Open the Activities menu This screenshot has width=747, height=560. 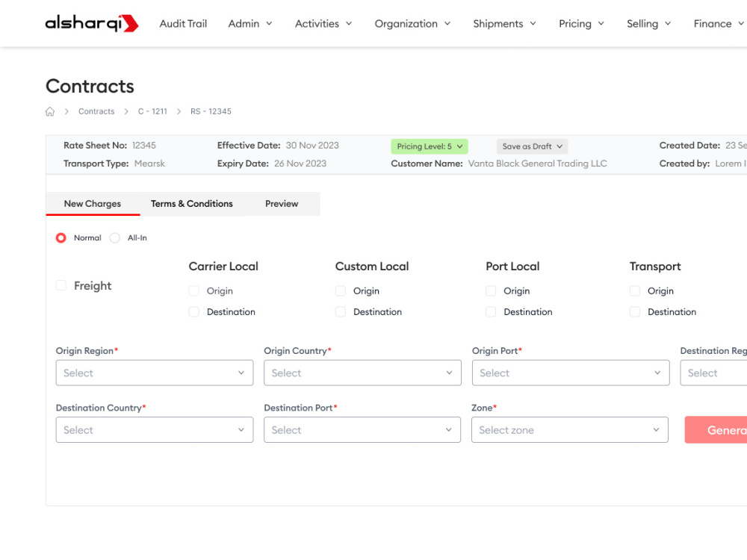(x=323, y=24)
